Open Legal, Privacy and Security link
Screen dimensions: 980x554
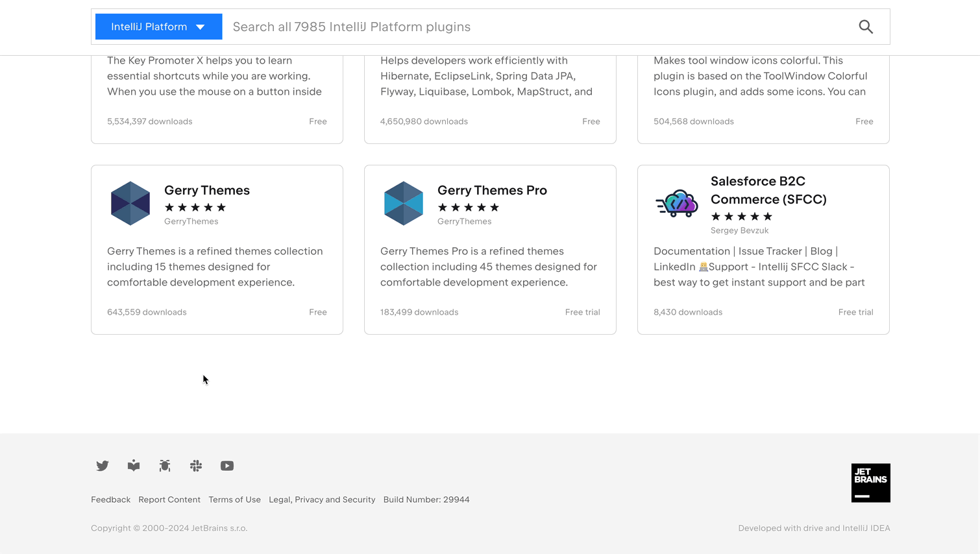(322, 500)
